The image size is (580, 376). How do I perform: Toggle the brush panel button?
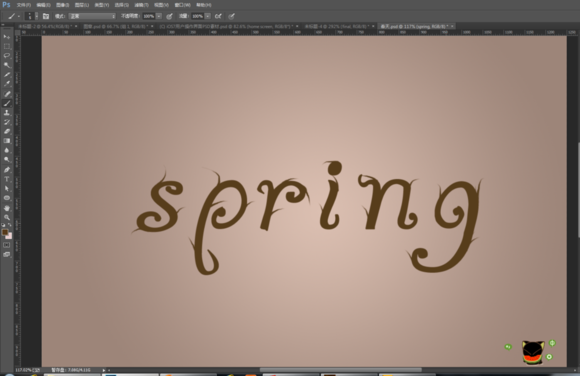46,16
